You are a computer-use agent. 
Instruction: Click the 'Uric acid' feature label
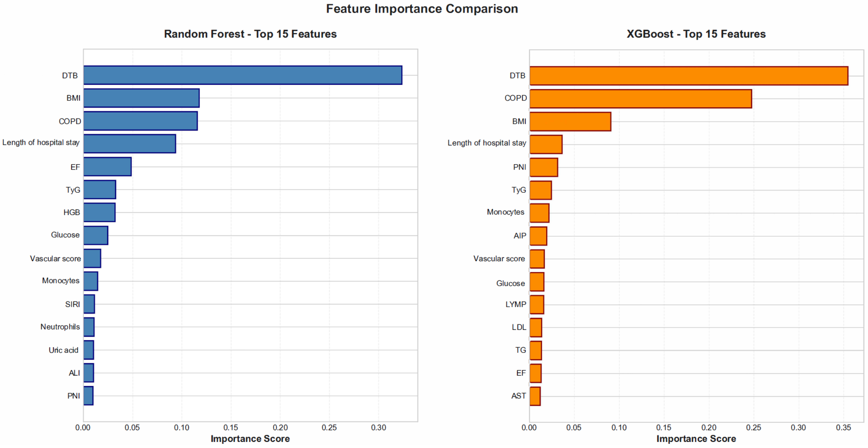[x=64, y=350]
